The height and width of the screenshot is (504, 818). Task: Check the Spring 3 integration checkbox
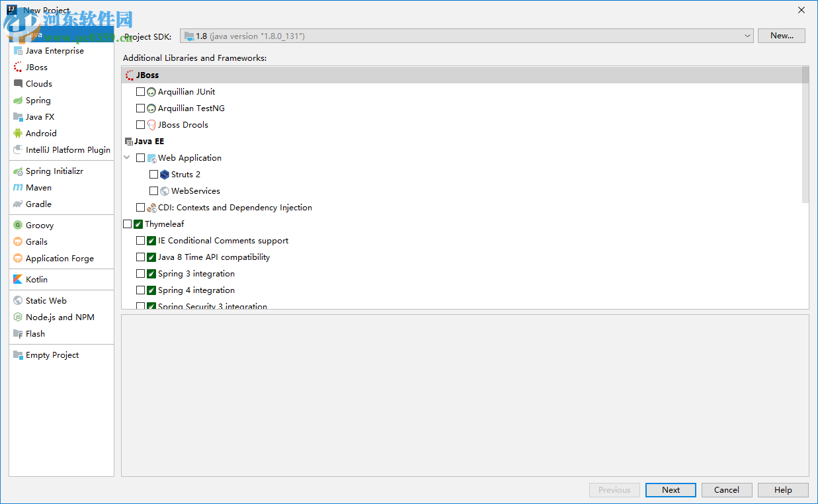tap(140, 274)
